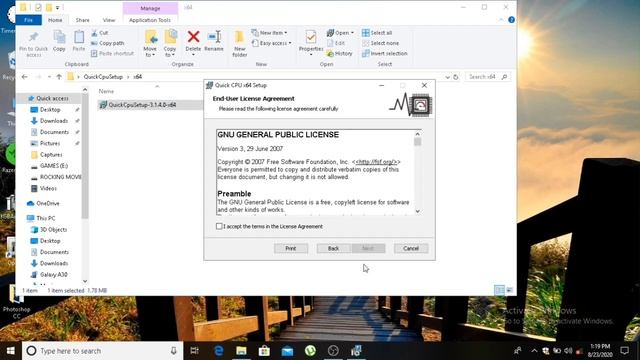Click the Print button in setup dialog
Screen dimensions: 640x360
click(291, 248)
